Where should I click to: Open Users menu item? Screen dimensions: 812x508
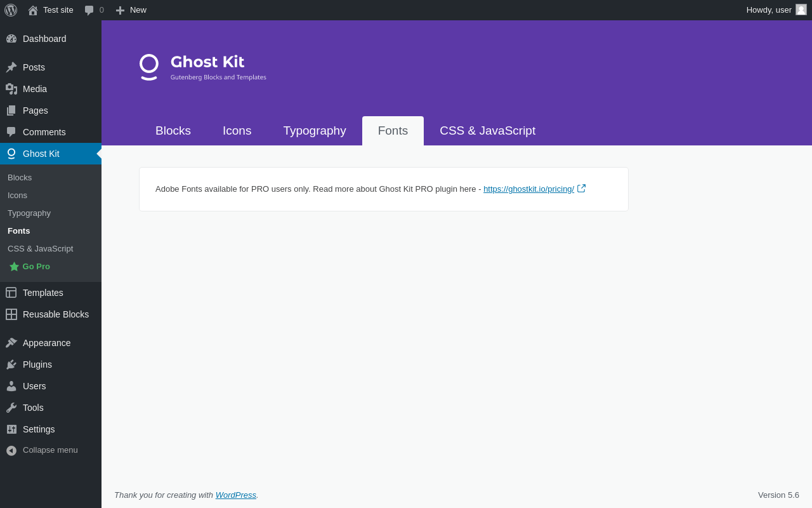click(x=51, y=386)
